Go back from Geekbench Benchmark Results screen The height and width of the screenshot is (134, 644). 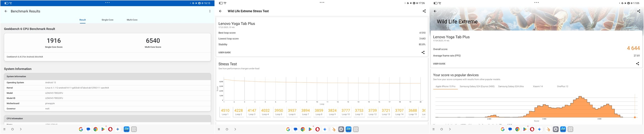click(6, 11)
